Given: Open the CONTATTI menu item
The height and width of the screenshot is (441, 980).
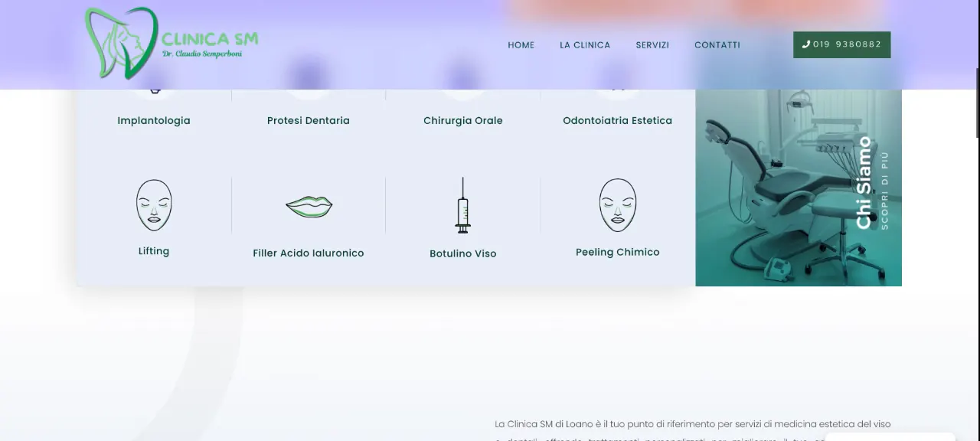Looking at the screenshot, I should pos(717,45).
